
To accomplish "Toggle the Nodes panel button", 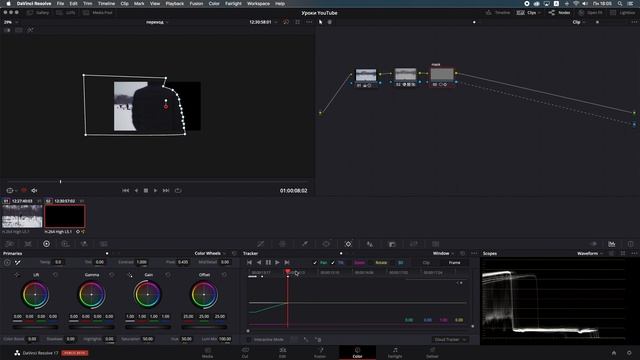I will point(560,13).
